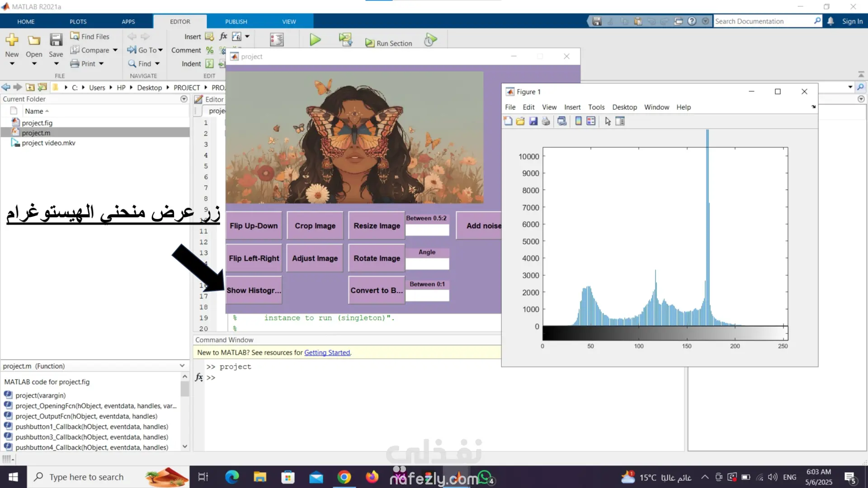Viewport: 868px width, 488px height.
Task: Click the Angle input field
Action: pyautogui.click(x=427, y=264)
